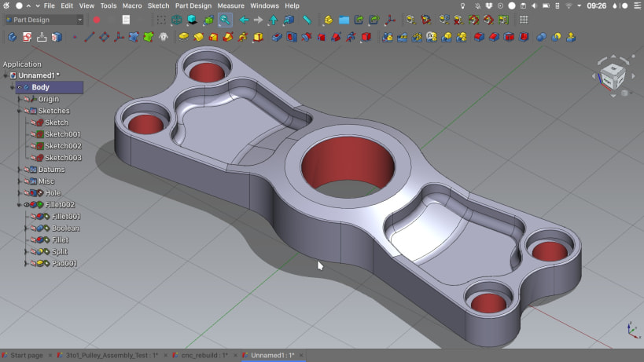This screenshot has height=362, width=644.
Task: Toggle visibility of Fillet002 feature
Action: tap(26, 205)
